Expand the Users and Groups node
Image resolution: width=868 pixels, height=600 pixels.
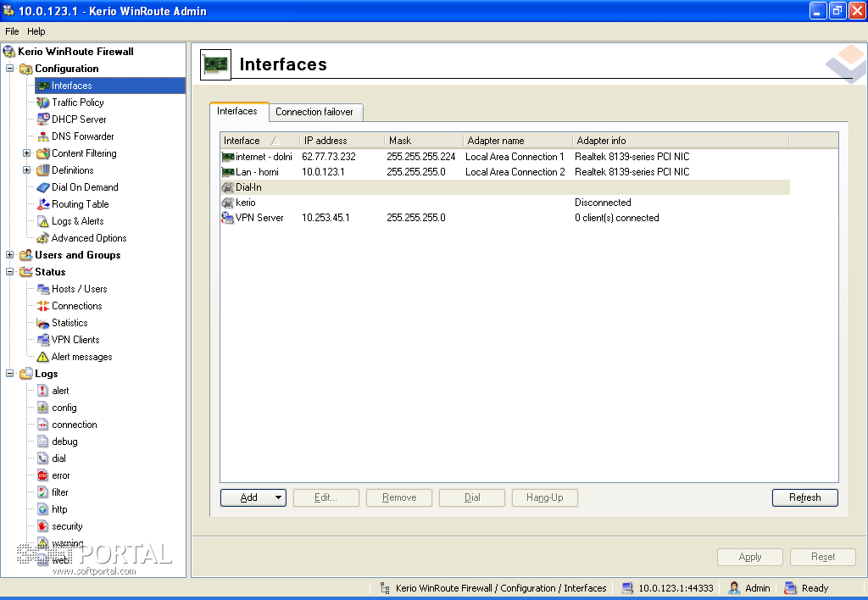point(10,255)
